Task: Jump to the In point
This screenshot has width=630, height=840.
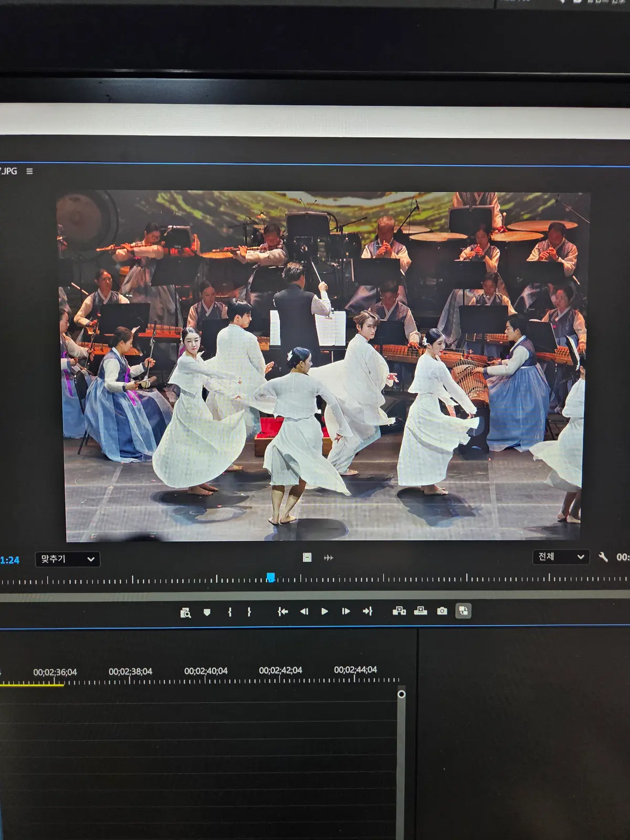Action: pyautogui.click(x=282, y=612)
